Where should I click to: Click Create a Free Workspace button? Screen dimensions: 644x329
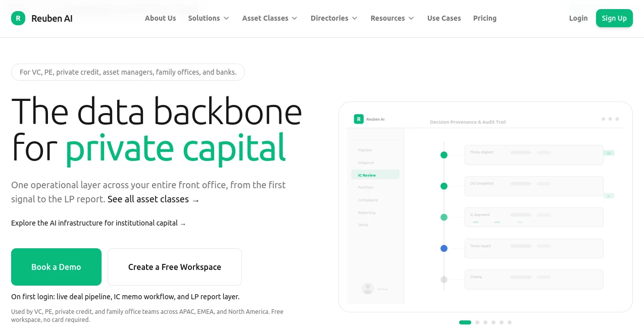click(x=175, y=267)
